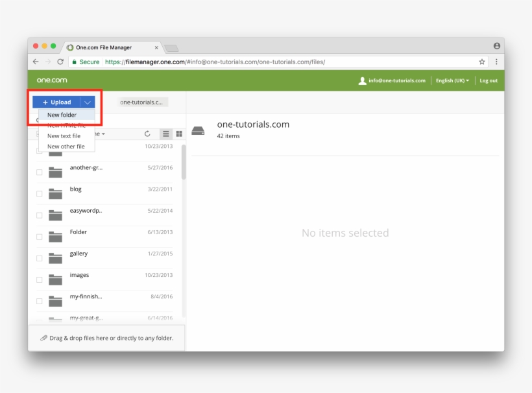This screenshot has height=393, width=532.
Task: Open the Chrome three-dot menu
Action: [x=496, y=62]
